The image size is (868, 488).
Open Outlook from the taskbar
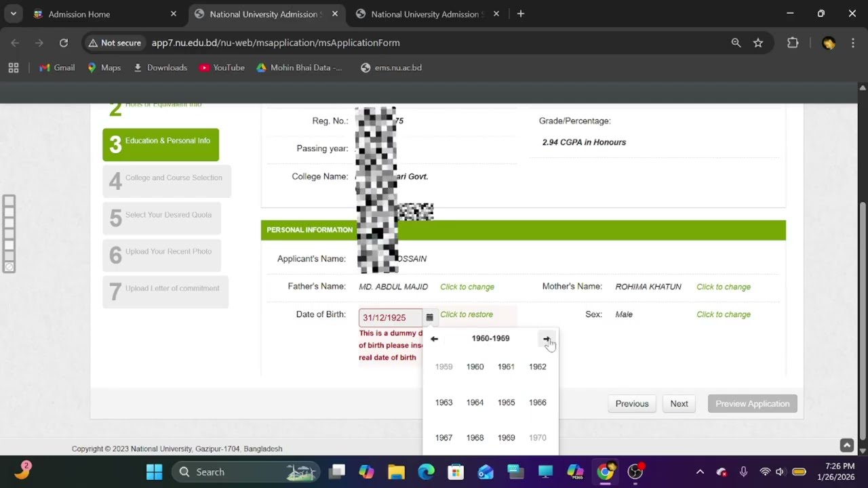click(486, 472)
